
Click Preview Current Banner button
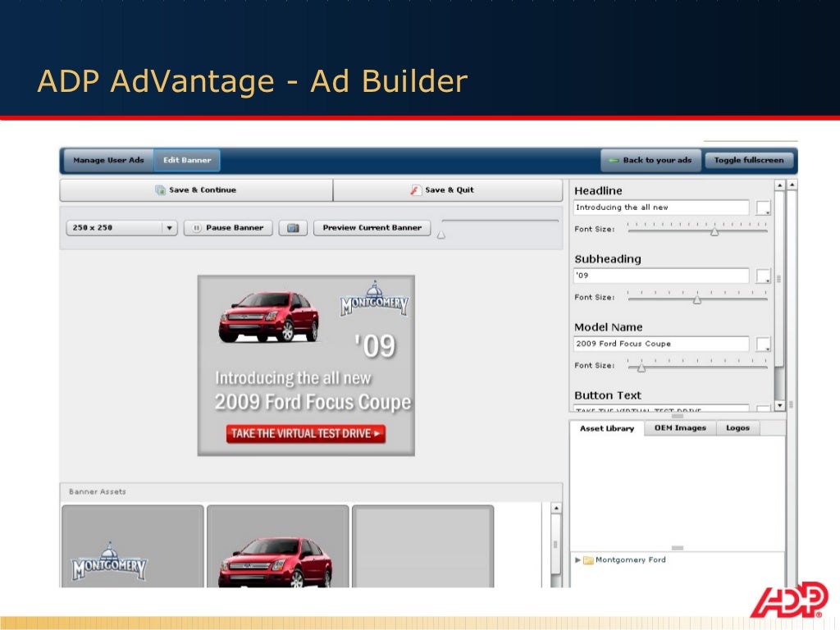[372, 228]
